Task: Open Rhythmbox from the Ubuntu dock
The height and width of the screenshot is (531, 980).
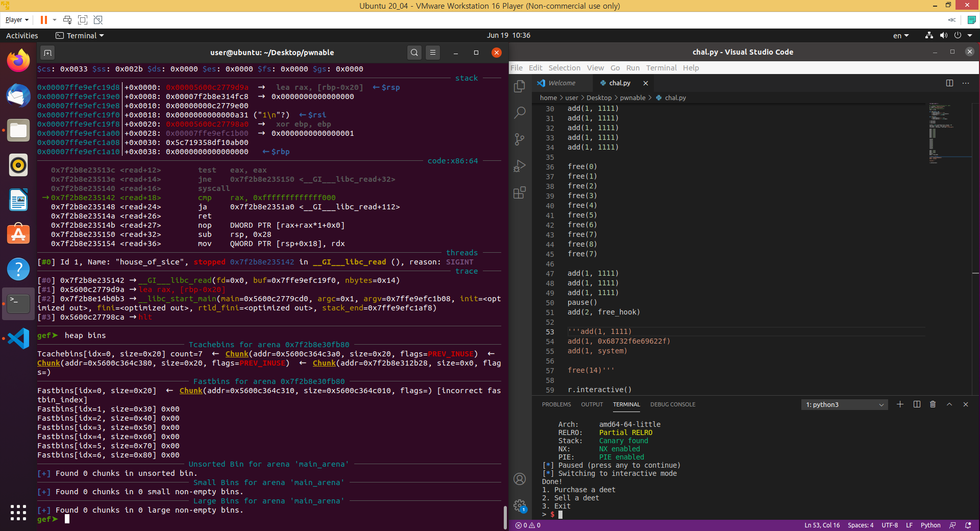Action: point(18,165)
